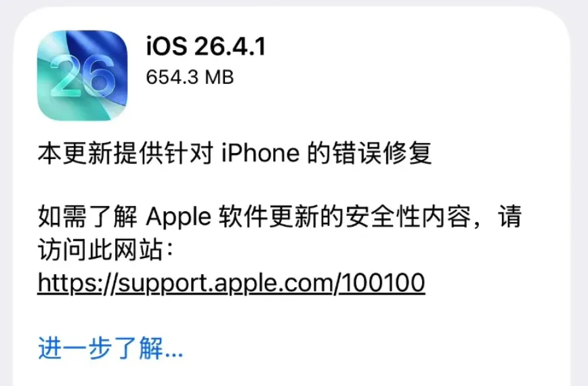This screenshot has width=588, height=386.
Task: Open the 进一步了解 learn more link
Action: coord(110,348)
